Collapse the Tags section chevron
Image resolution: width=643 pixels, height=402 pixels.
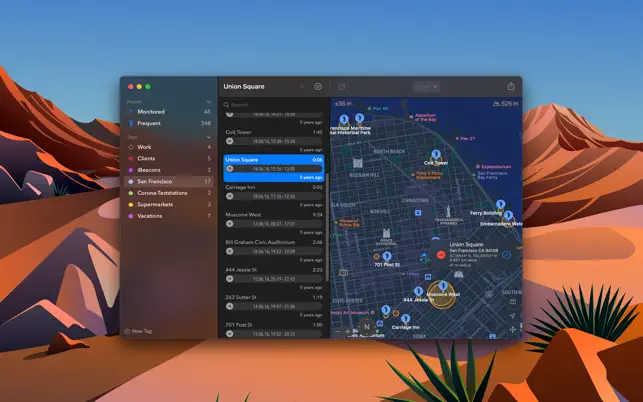click(x=209, y=137)
